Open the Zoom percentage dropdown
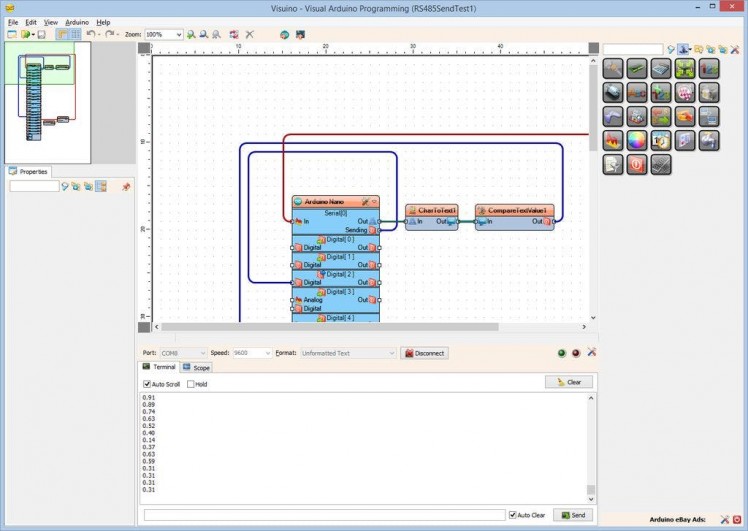This screenshot has height=531, width=748. [x=179, y=34]
